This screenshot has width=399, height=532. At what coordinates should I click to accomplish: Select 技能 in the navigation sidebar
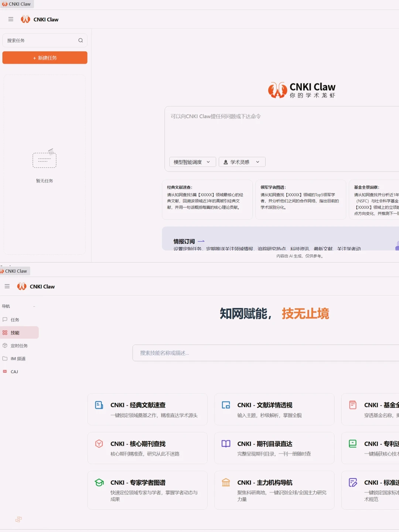click(19, 332)
